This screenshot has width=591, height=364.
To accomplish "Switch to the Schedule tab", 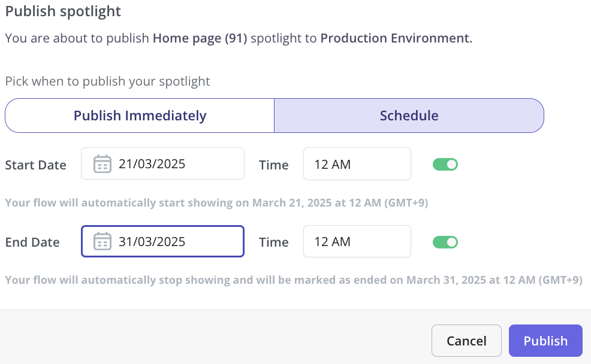I will tap(409, 116).
